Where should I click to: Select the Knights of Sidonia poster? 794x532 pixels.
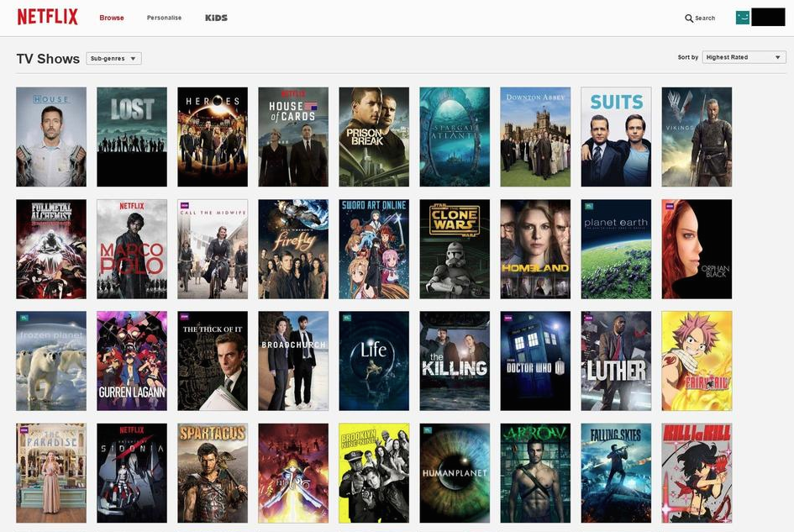(x=132, y=473)
